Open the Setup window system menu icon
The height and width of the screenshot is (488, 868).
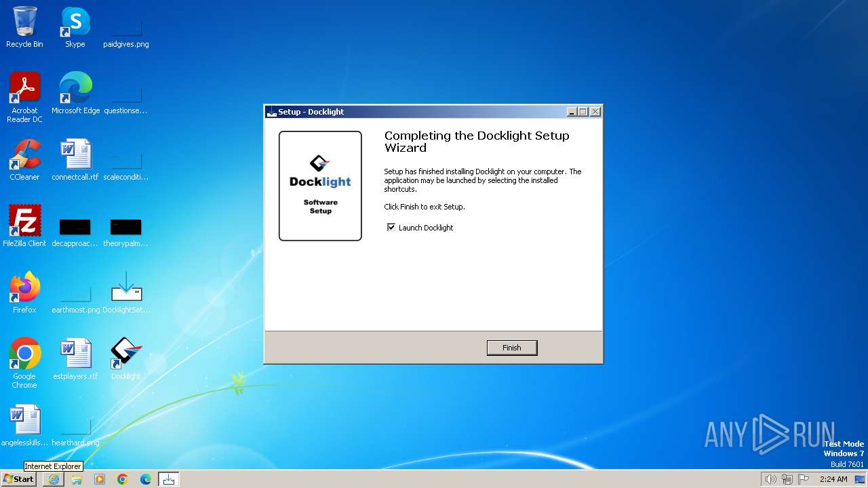(272, 112)
